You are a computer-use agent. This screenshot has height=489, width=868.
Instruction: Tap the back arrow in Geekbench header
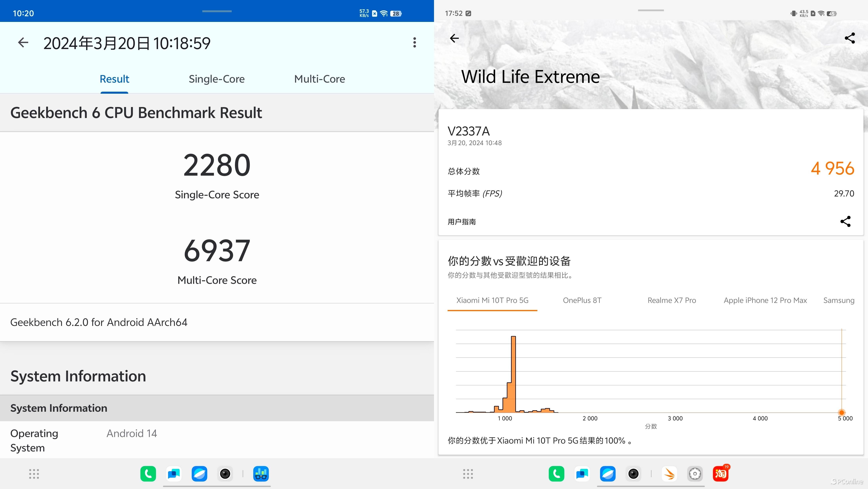23,43
